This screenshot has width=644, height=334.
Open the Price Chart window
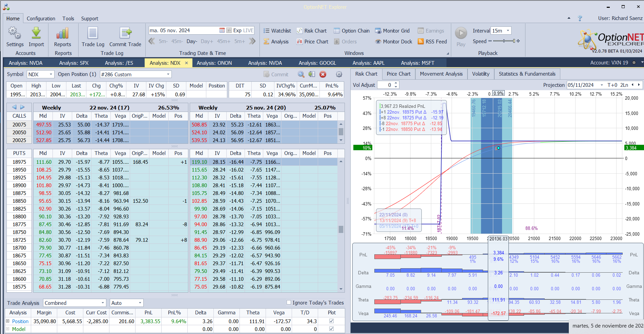[312, 41]
